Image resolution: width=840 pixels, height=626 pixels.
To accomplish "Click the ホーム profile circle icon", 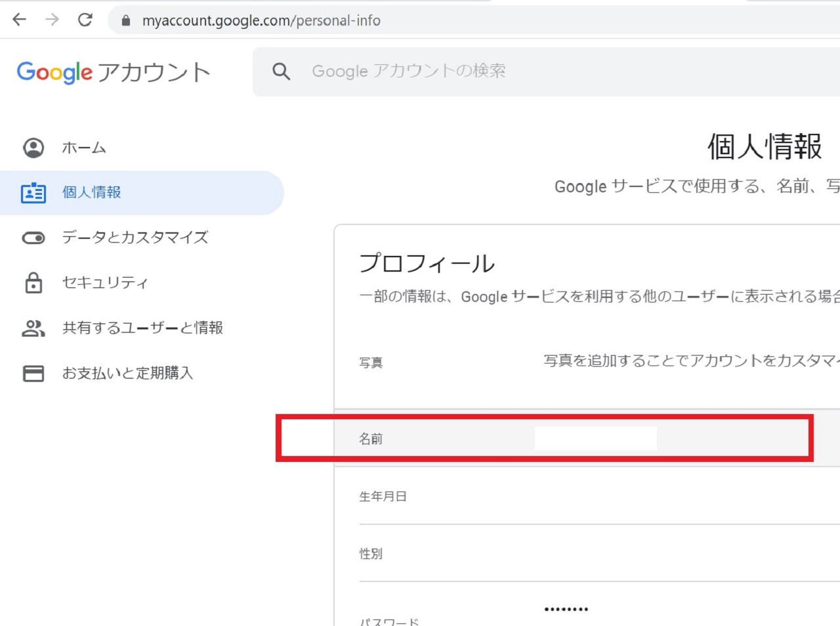I will (33, 148).
